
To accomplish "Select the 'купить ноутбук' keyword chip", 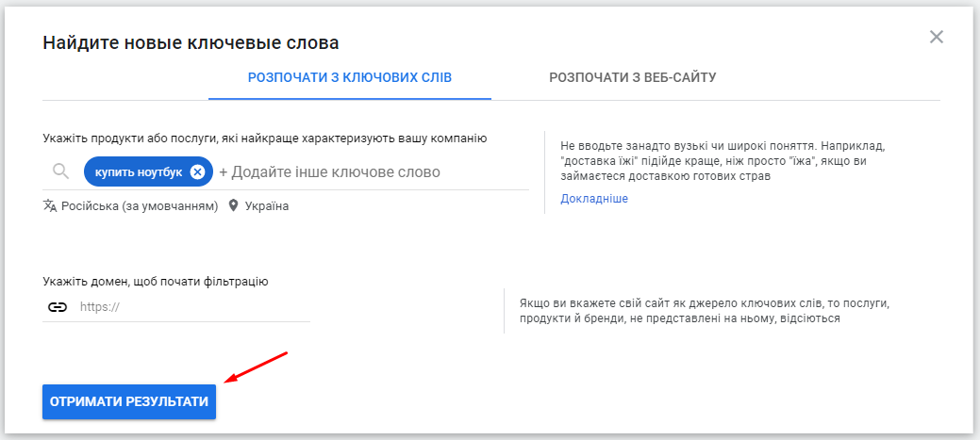I will pos(138,171).
